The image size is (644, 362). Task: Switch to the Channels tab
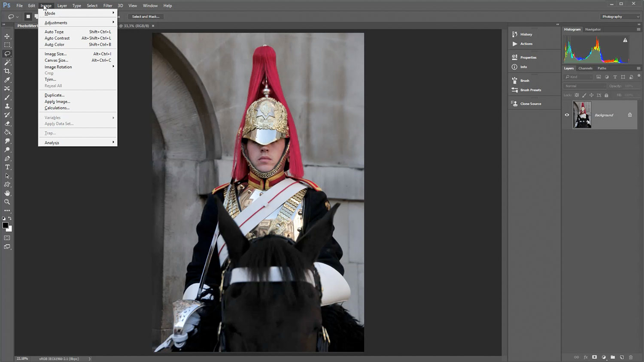[x=585, y=68]
